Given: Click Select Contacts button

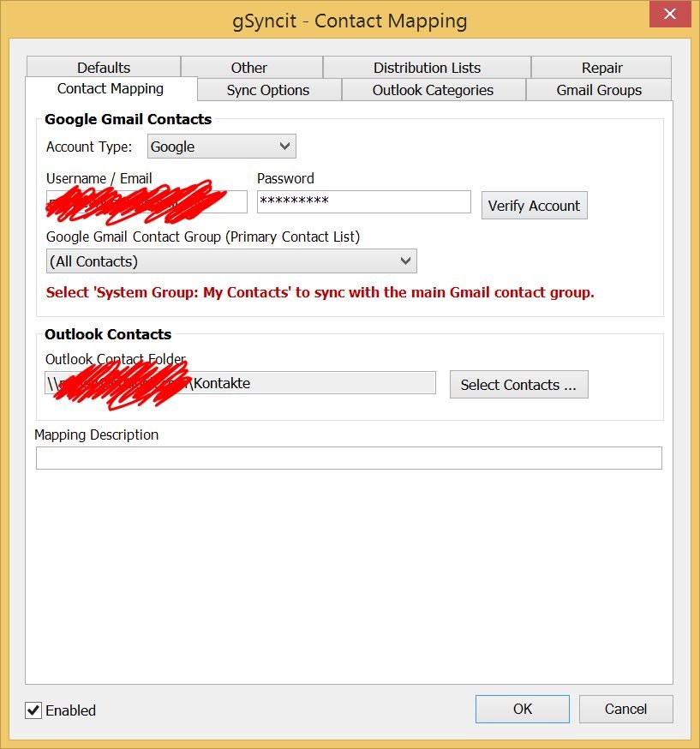Looking at the screenshot, I should coord(519,385).
